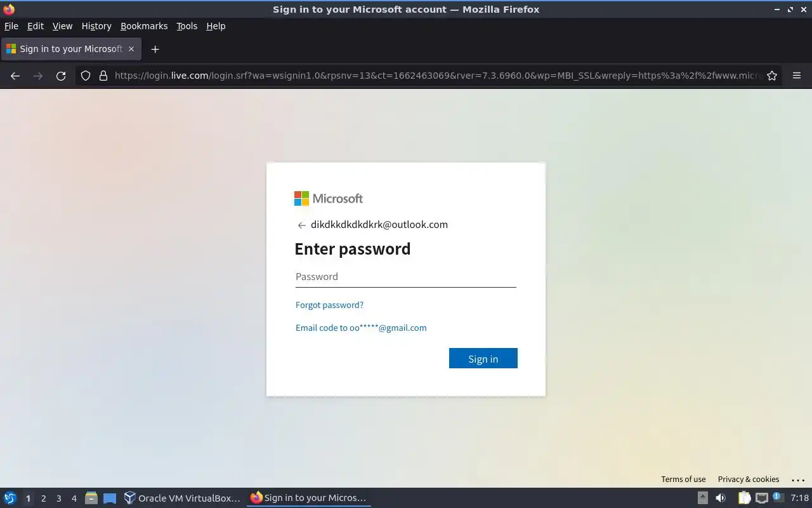
Task: Click the browser back arrow button
Action: coord(15,76)
